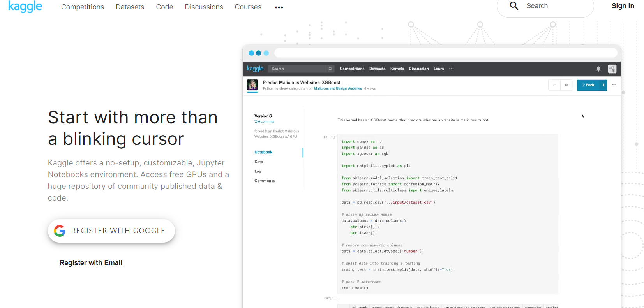This screenshot has width=644, height=308.
Task: Click Kernels in the preview navigation bar
Action: pos(397,69)
